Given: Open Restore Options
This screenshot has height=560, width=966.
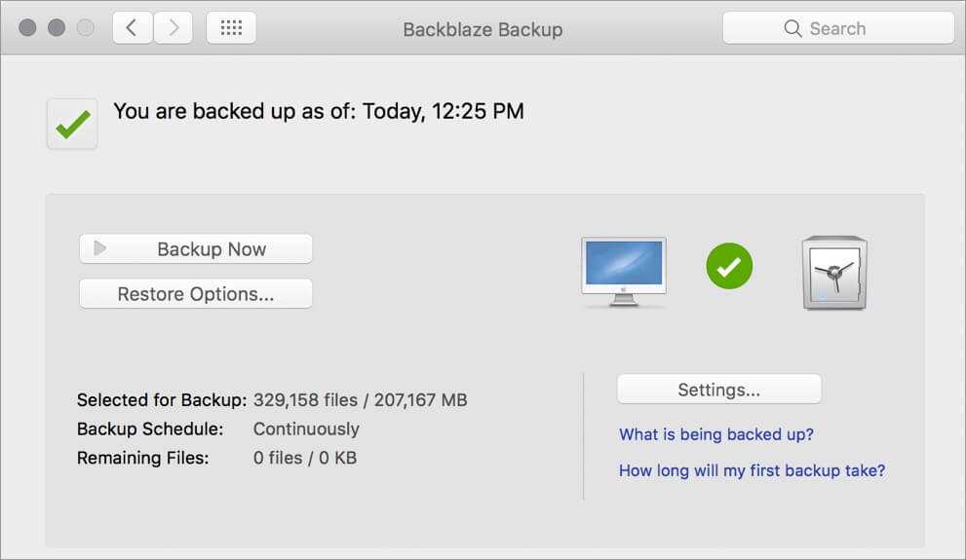Looking at the screenshot, I should coord(196,294).
